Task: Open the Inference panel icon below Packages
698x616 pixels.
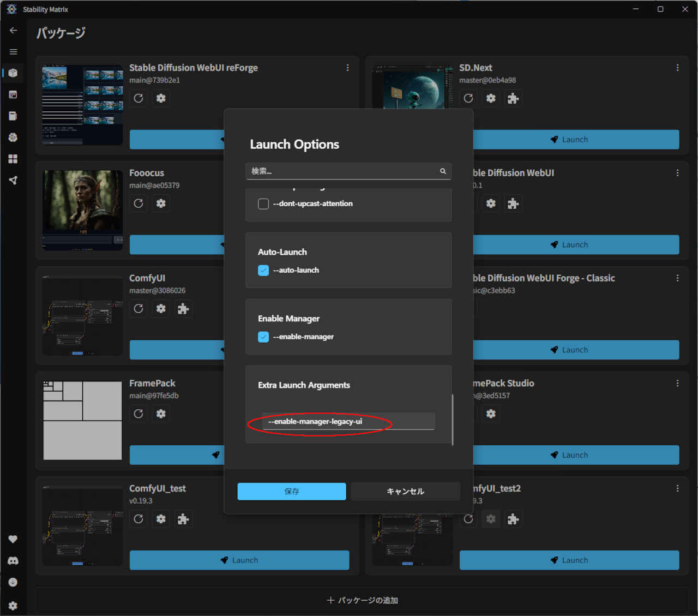Action: (x=13, y=94)
